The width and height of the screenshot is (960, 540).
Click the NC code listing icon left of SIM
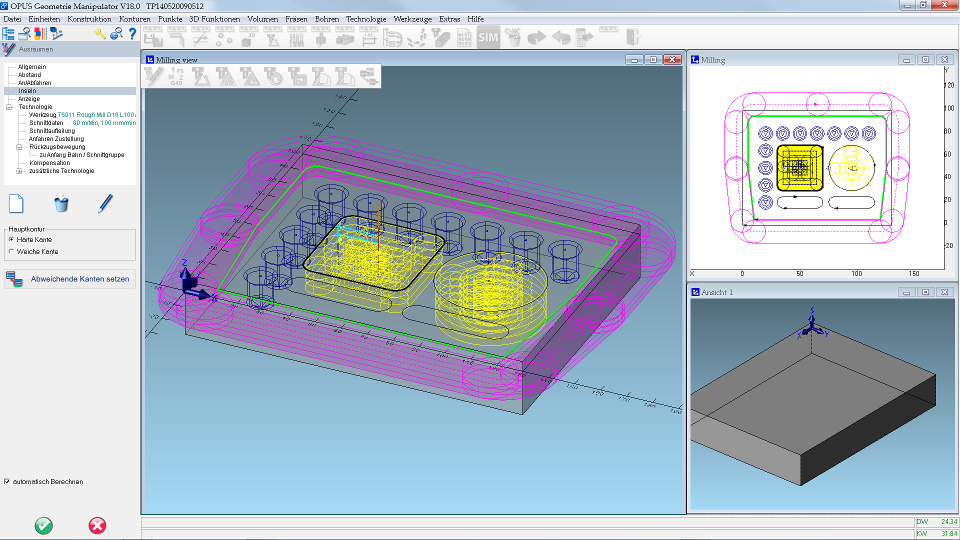coord(465,37)
